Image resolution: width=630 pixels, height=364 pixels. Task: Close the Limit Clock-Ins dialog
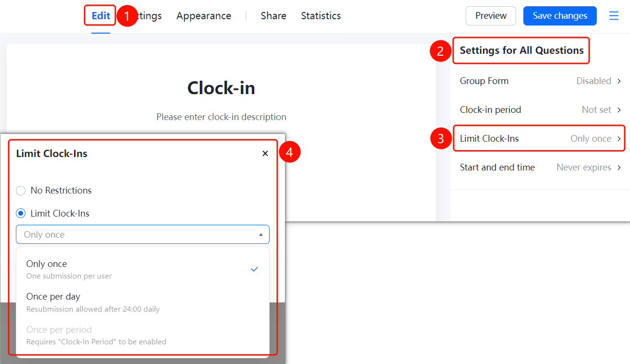tap(265, 154)
